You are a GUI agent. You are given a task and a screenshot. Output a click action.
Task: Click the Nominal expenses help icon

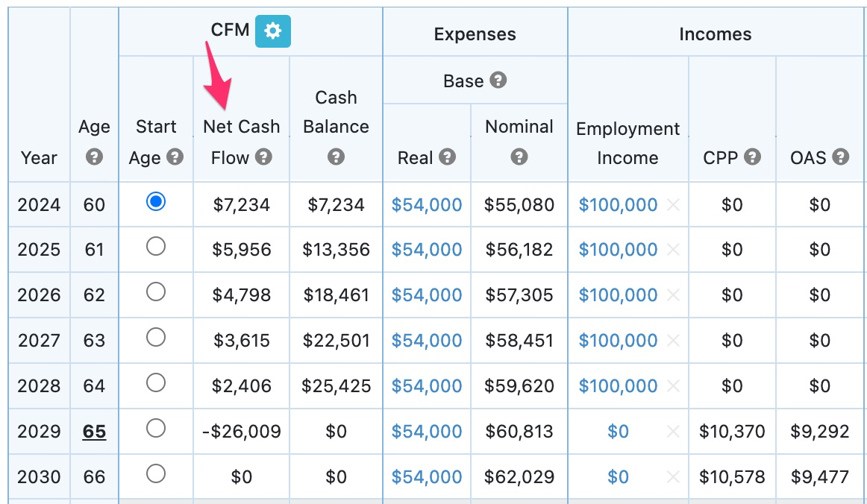coord(519,158)
